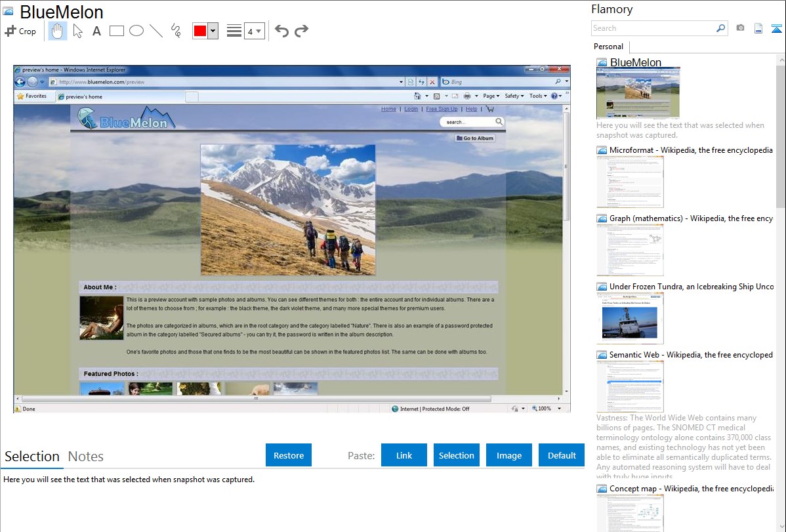Image resolution: width=786 pixels, height=532 pixels.
Task: Pick the freehand scribble tool
Action: point(176,31)
